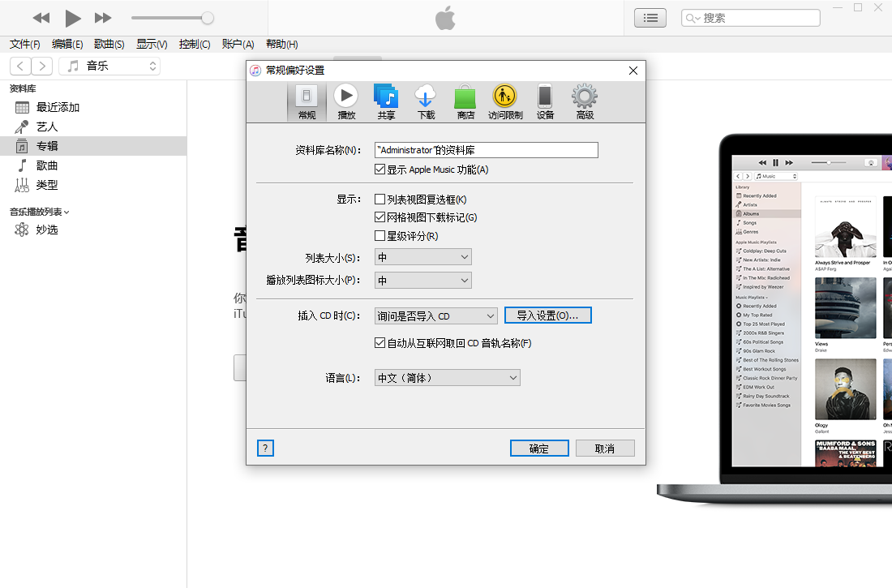Click the 导入设置 button
The image size is (892, 588).
[x=547, y=315]
